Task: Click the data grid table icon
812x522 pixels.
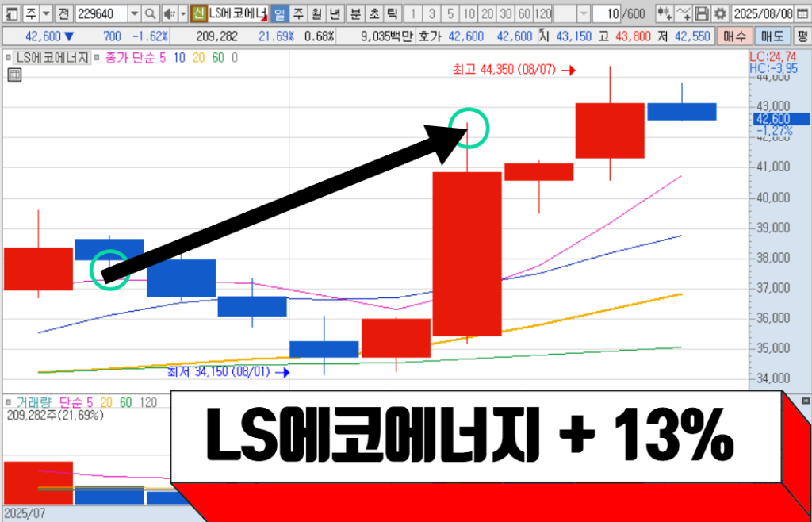Action: click(14, 75)
